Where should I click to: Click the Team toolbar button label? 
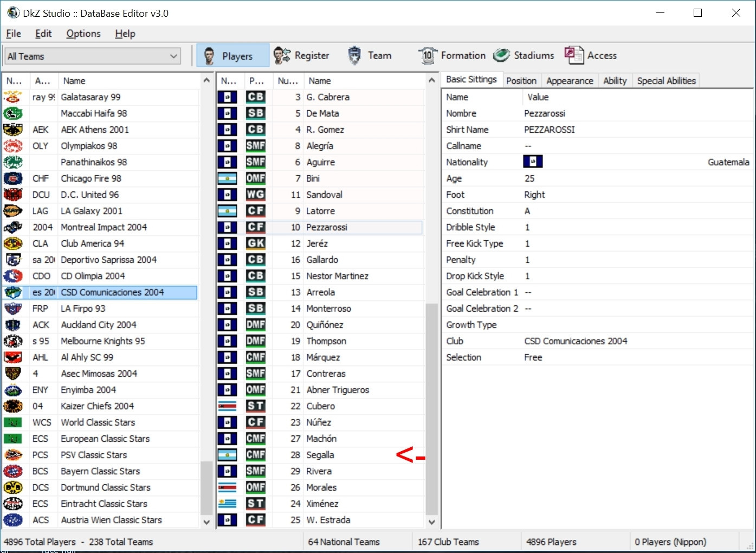(x=379, y=55)
